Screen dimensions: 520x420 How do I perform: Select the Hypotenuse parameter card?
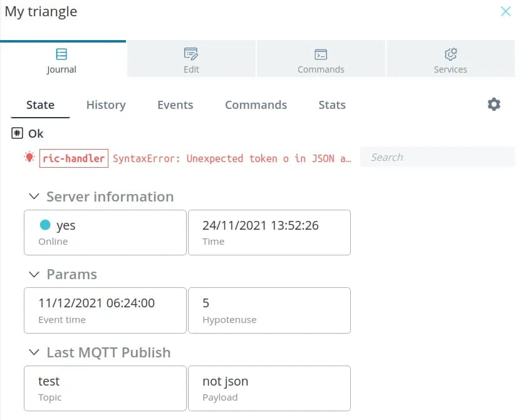point(269,310)
